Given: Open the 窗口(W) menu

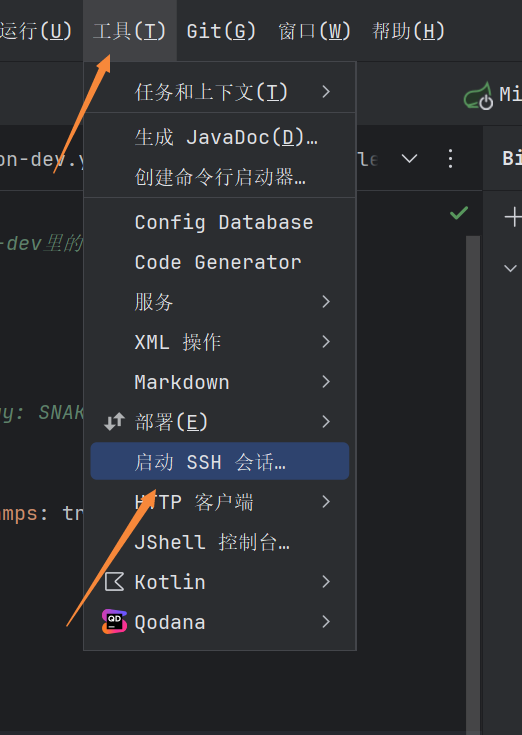Looking at the screenshot, I should [314, 31].
